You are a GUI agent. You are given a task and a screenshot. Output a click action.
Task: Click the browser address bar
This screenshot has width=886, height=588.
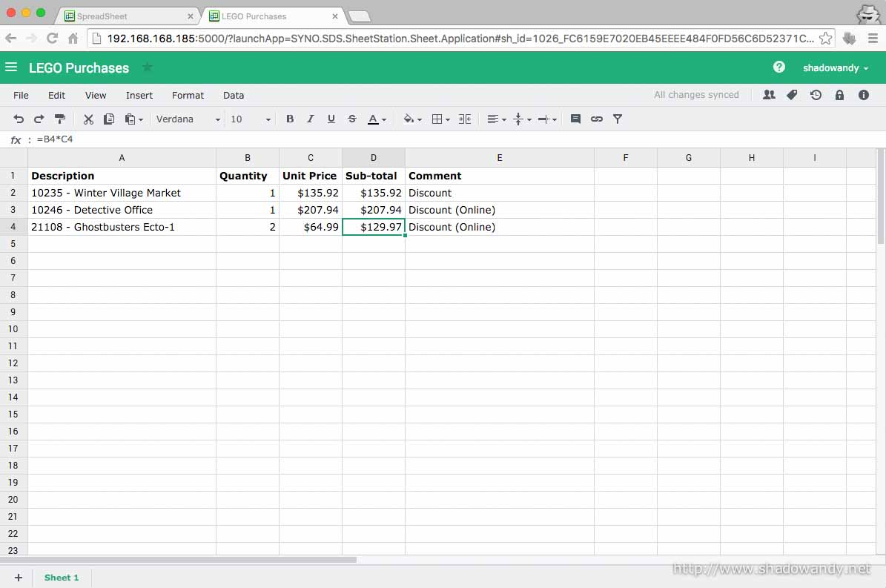pyautogui.click(x=460, y=39)
